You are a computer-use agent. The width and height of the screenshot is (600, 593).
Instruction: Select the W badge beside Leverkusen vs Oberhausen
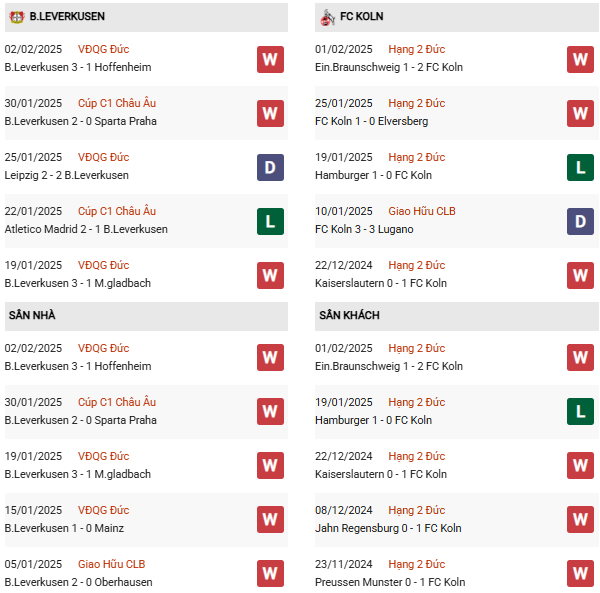(x=270, y=574)
